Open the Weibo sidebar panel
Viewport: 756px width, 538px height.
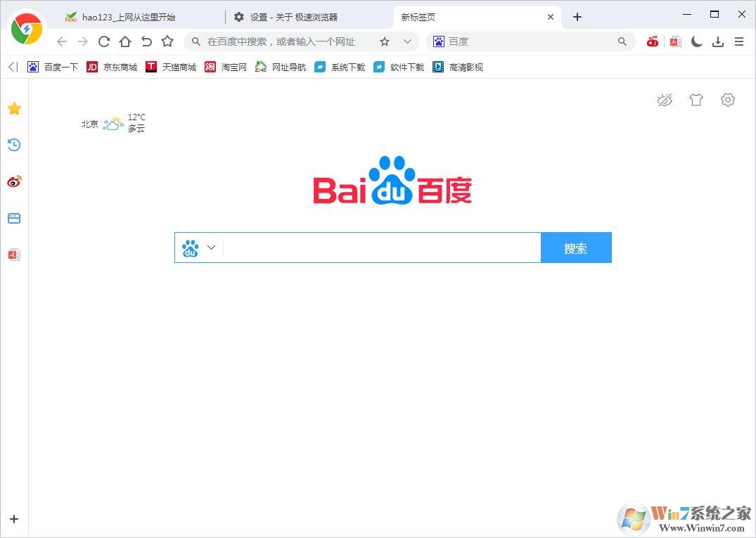tap(14, 181)
